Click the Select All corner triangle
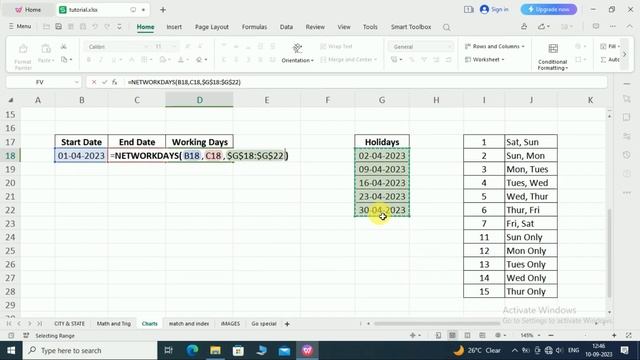 11,100
